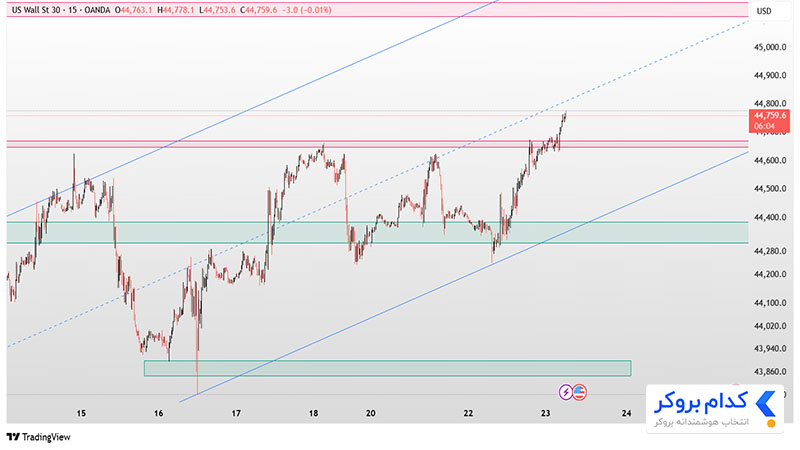The width and height of the screenshot is (800, 450).
Task: Click the high value H44,778.1
Action: [176, 10]
